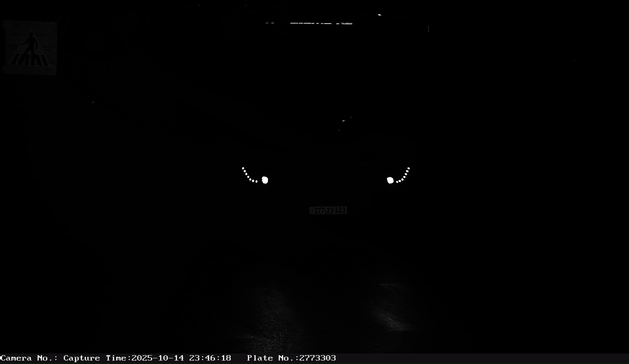Click the short vertical mark near top right
The height and width of the screenshot is (364, 629).
(x=428, y=29)
